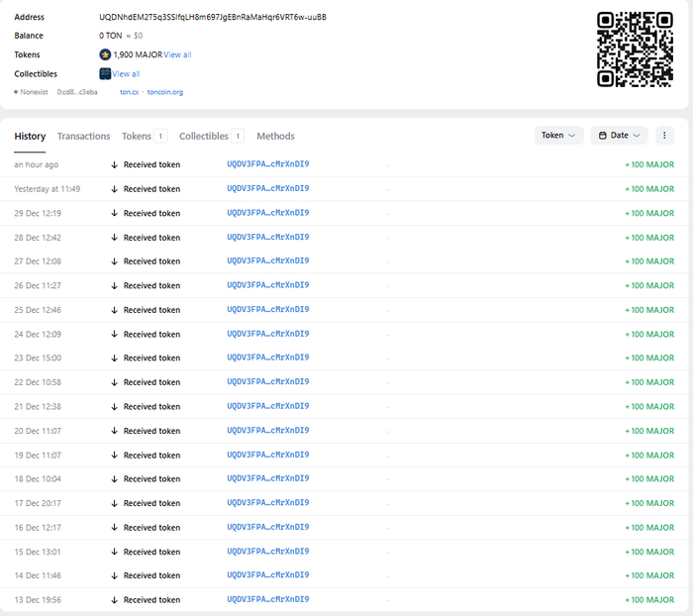Click the received arrow icon in 26 Dec 11:27 row

point(114,285)
